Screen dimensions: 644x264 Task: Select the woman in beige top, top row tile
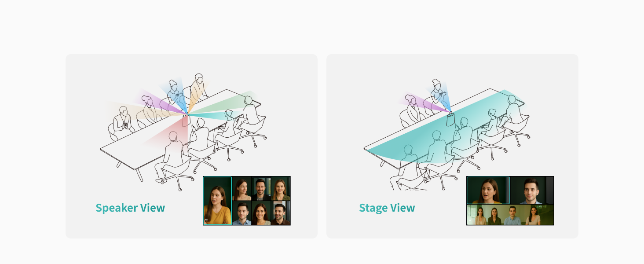point(241,189)
